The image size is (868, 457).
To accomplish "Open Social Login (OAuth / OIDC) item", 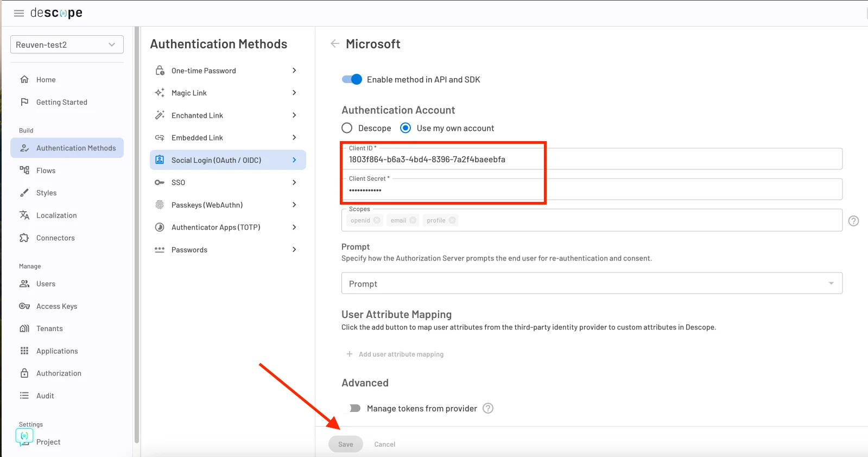I will click(228, 160).
